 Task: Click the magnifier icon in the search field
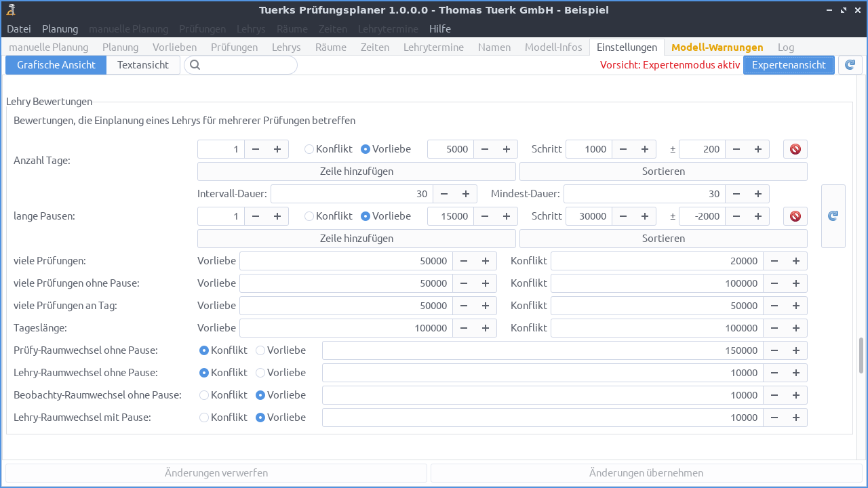click(195, 64)
